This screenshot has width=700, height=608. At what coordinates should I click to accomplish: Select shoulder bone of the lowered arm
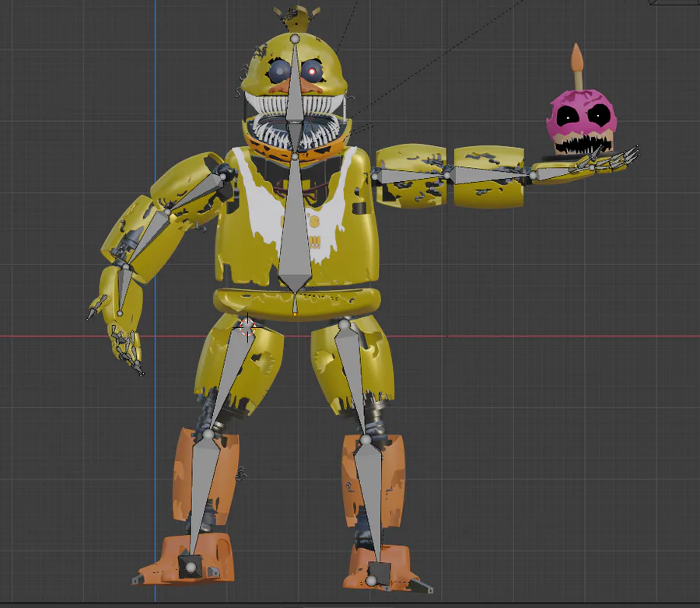click(x=195, y=193)
